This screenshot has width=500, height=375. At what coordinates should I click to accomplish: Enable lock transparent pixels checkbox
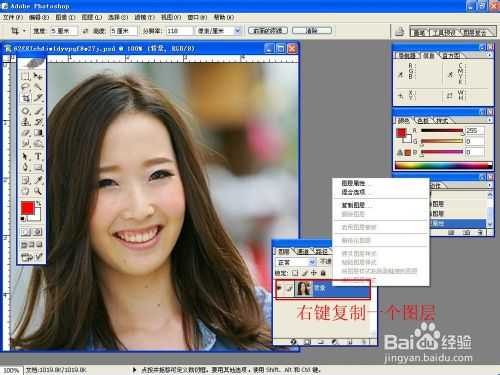[295, 273]
